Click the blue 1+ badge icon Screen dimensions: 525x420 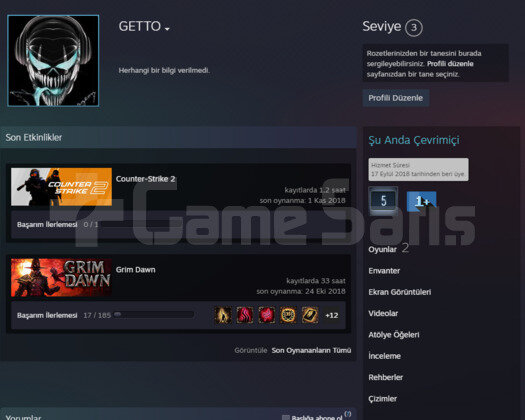(x=421, y=201)
